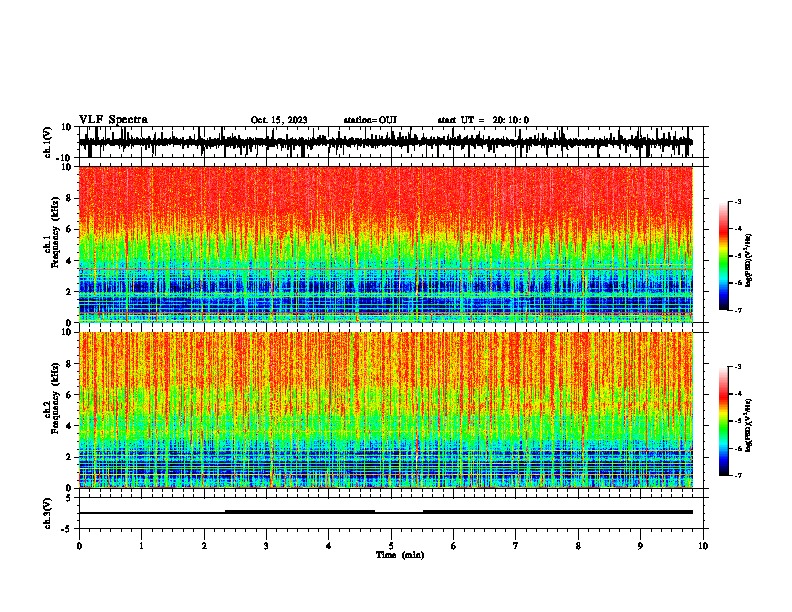Click time axis tick label "0"
792x612 pixels.
point(79,546)
